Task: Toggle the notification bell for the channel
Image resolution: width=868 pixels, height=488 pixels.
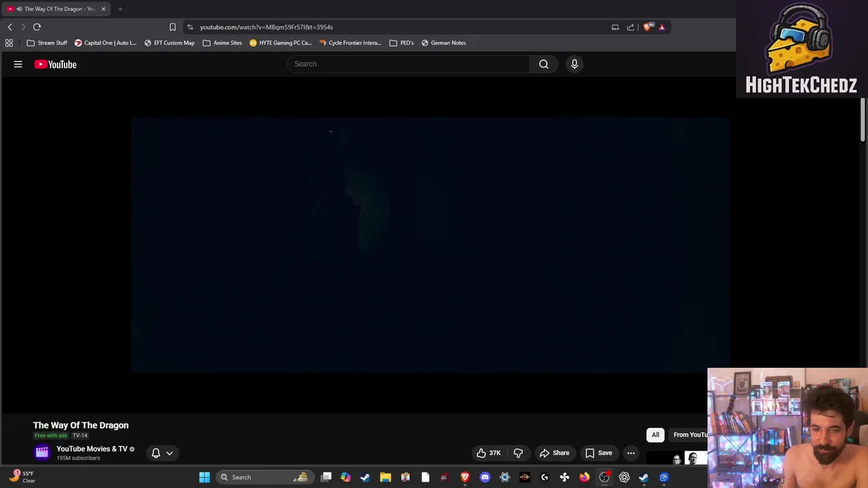Action: pos(156,453)
